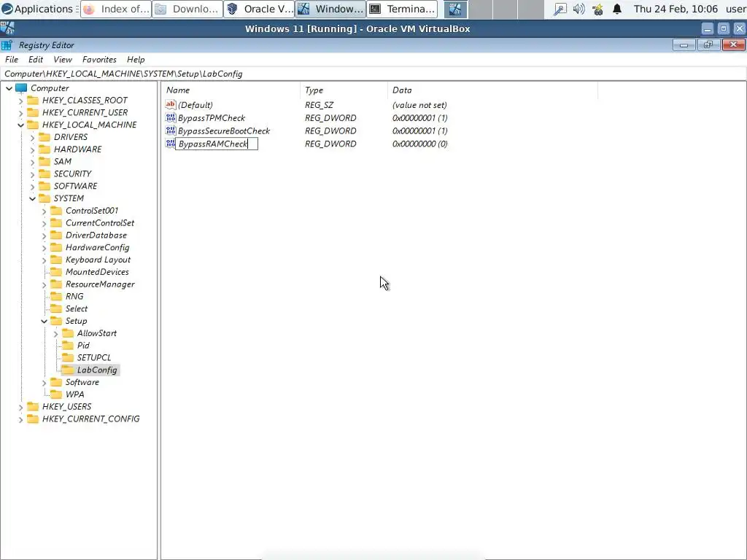Image resolution: width=747 pixels, height=560 pixels.
Task: Sort values by Name column header
Action: (231, 90)
